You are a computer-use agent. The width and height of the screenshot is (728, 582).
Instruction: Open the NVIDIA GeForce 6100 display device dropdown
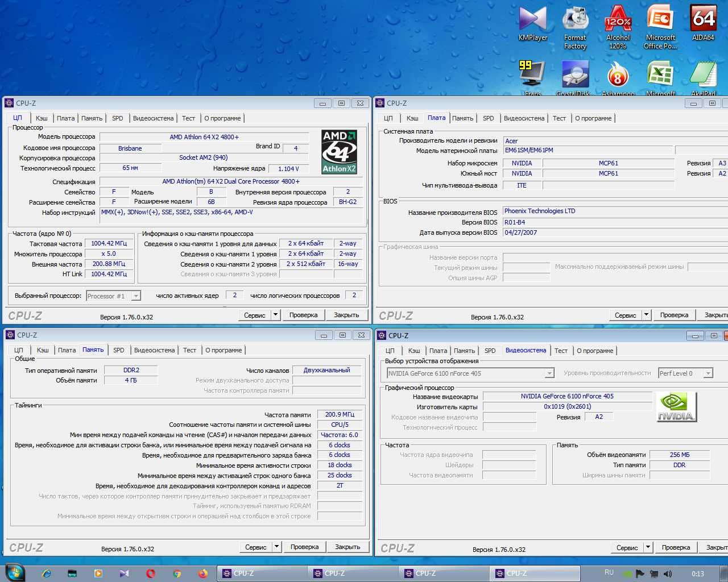coord(549,373)
